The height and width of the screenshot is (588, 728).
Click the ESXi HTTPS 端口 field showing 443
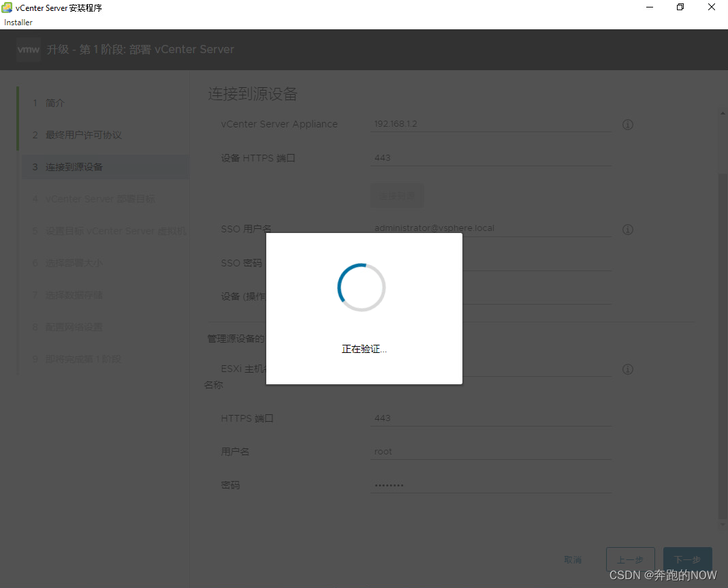[491, 418]
